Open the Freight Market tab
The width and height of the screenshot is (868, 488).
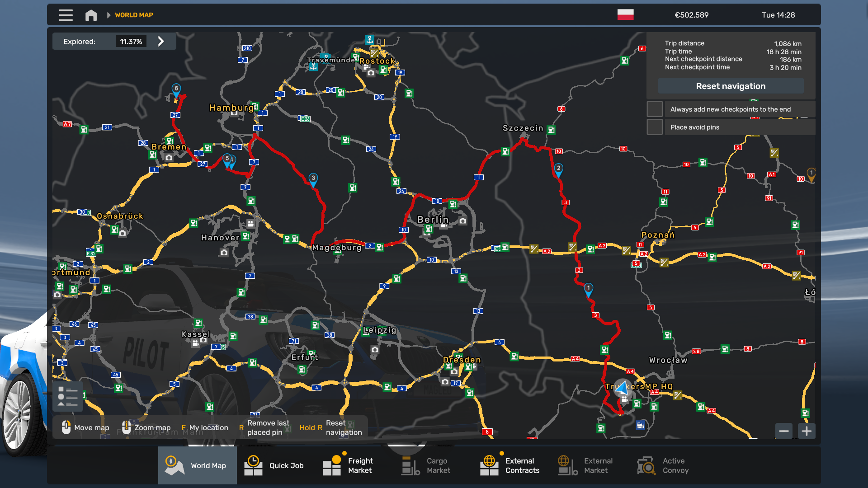coord(354,465)
